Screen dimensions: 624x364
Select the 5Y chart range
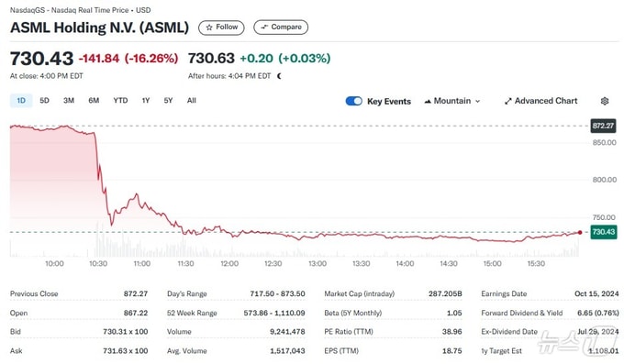coord(168,101)
